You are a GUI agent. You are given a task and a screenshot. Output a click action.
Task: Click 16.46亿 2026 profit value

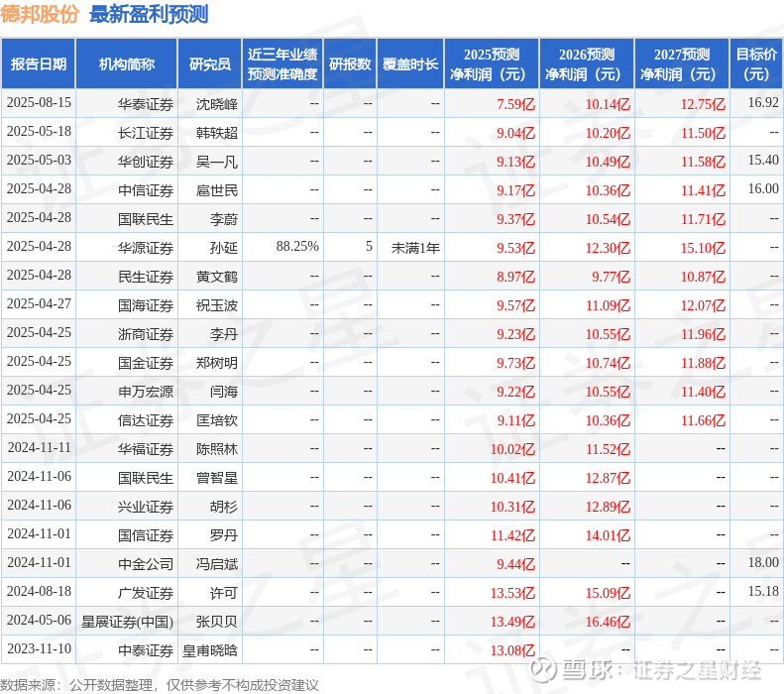click(608, 622)
